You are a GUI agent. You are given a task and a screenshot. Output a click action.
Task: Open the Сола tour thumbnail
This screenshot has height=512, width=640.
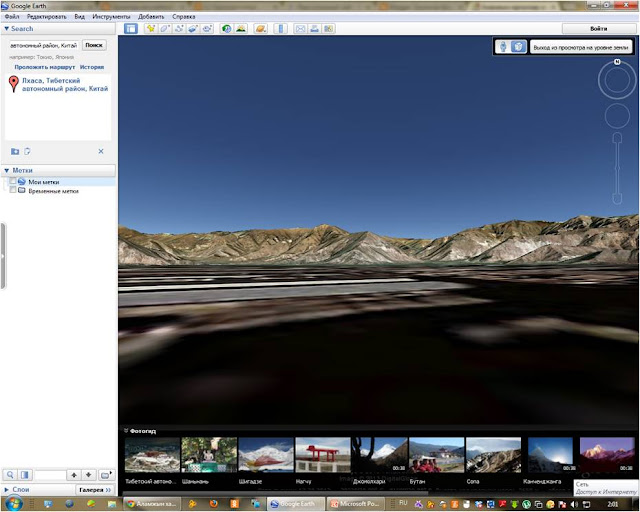tap(493, 455)
